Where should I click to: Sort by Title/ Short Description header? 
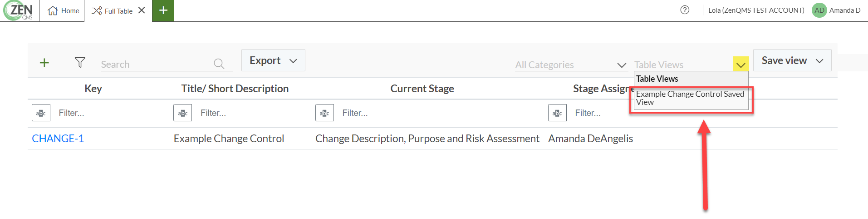(235, 89)
